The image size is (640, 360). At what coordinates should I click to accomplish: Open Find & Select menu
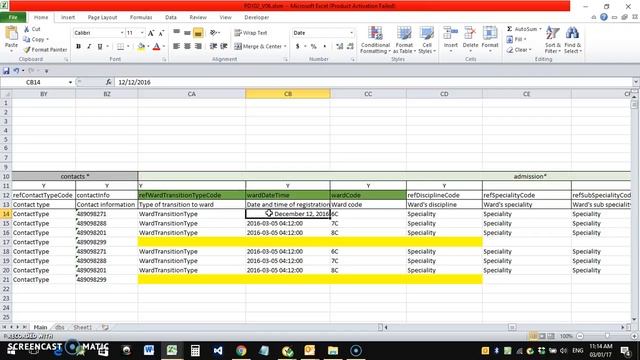point(573,40)
